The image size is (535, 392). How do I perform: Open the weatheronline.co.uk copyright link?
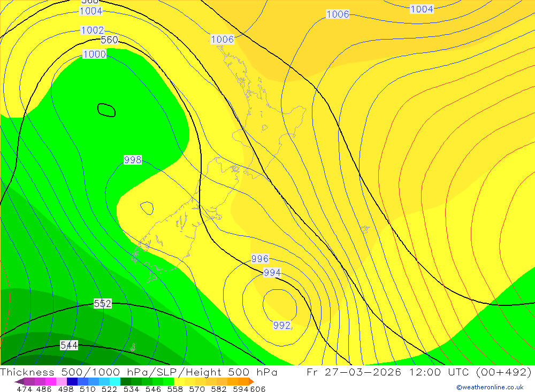coord(490,387)
